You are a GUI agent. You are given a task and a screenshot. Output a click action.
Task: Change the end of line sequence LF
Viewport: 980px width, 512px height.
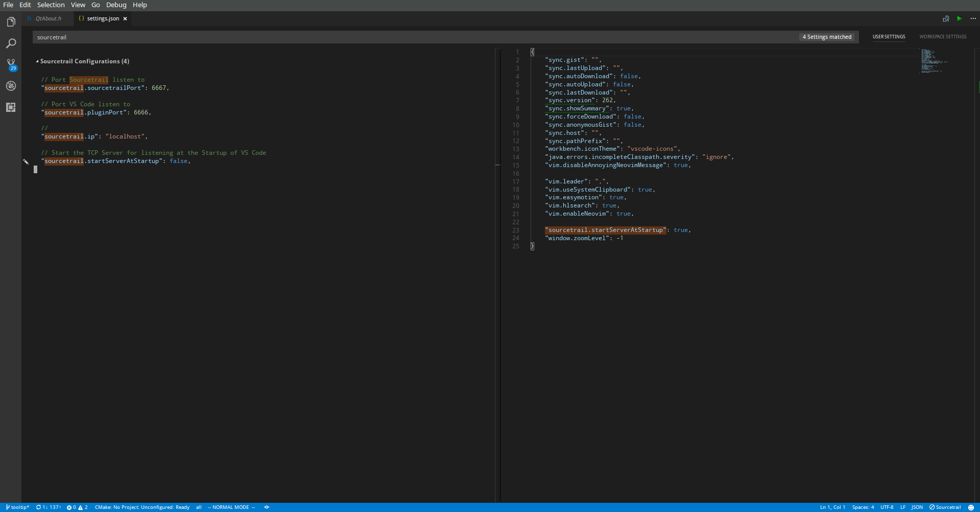tap(902, 507)
